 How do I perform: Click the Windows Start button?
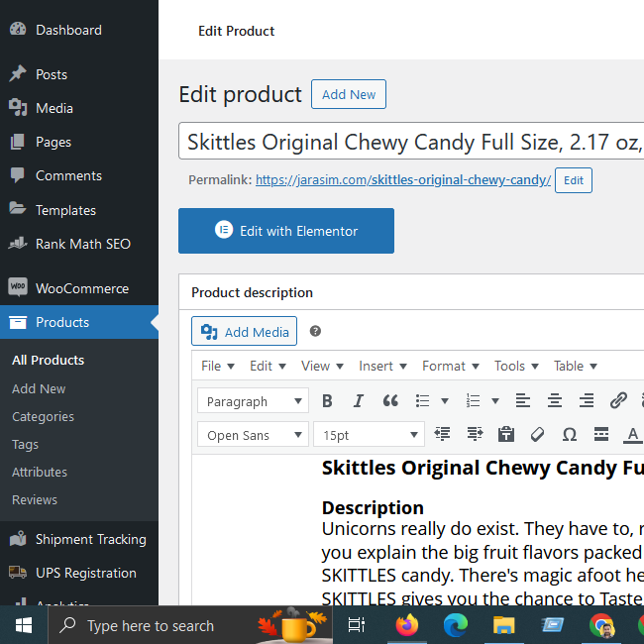click(24, 625)
